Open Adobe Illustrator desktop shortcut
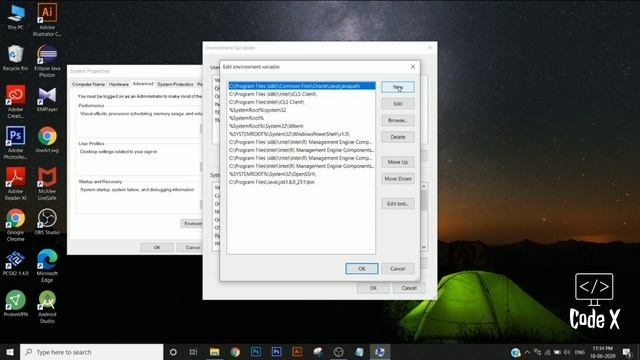640x360 pixels. click(x=47, y=20)
